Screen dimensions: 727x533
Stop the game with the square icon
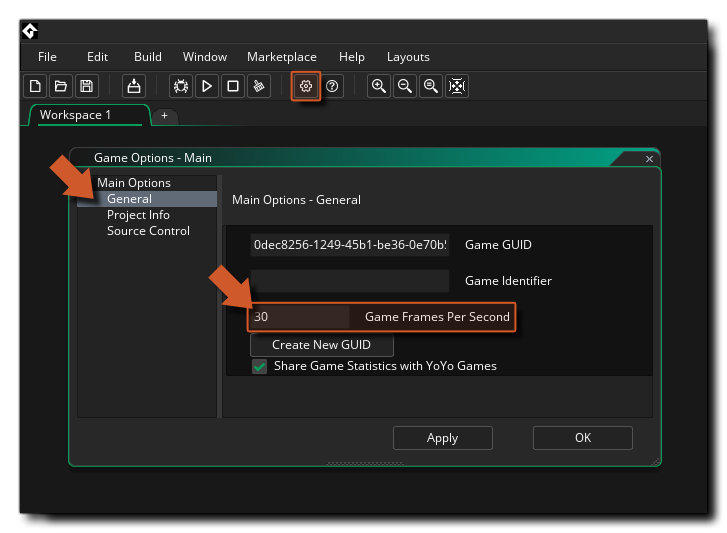click(x=233, y=86)
